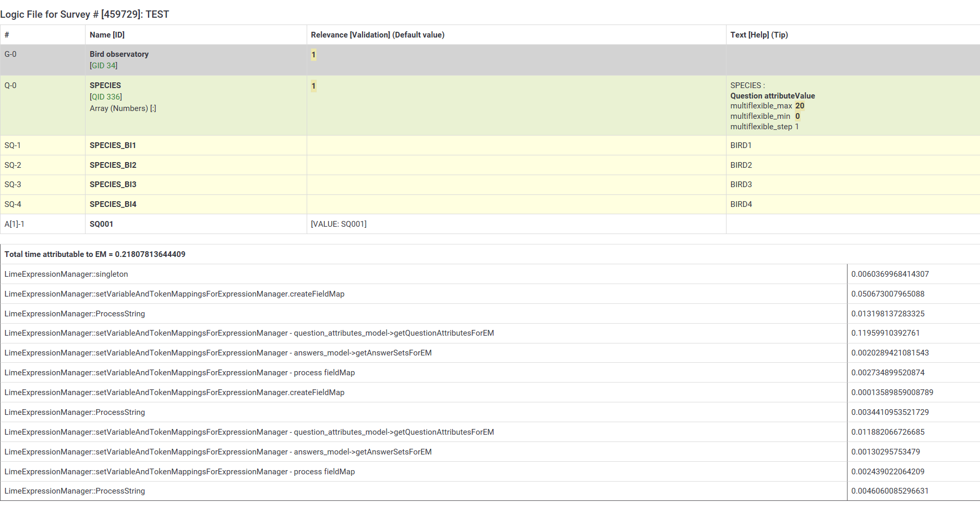980x528 pixels.
Task: Select the SPECIES_BI2 subquestion name
Action: coord(113,165)
